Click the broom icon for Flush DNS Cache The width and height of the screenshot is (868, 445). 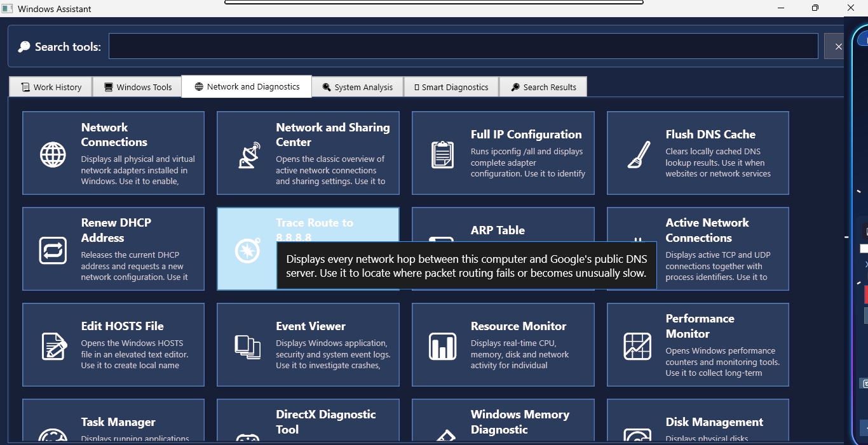click(638, 154)
